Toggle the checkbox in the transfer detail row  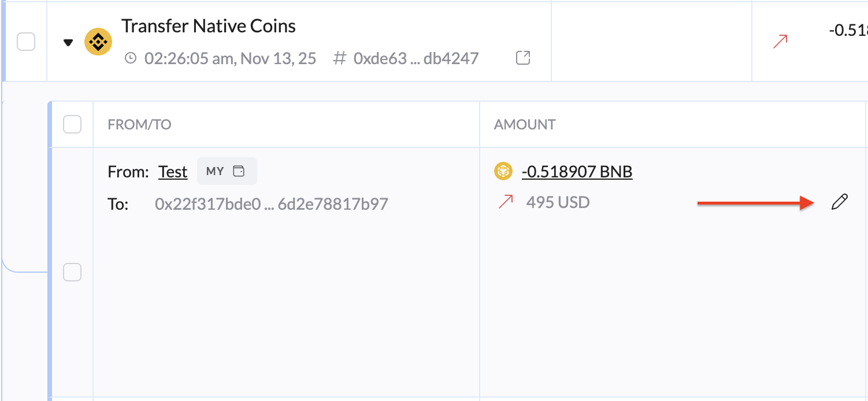tap(72, 272)
